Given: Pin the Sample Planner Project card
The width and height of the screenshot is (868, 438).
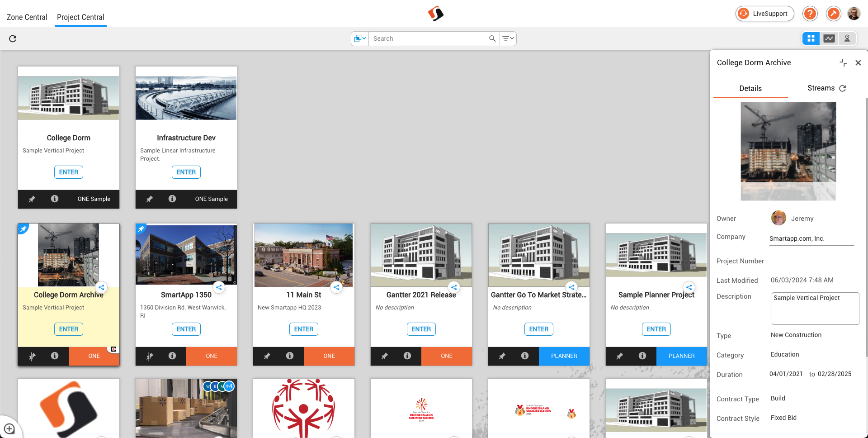Looking at the screenshot, I should [x=620, y=356].
